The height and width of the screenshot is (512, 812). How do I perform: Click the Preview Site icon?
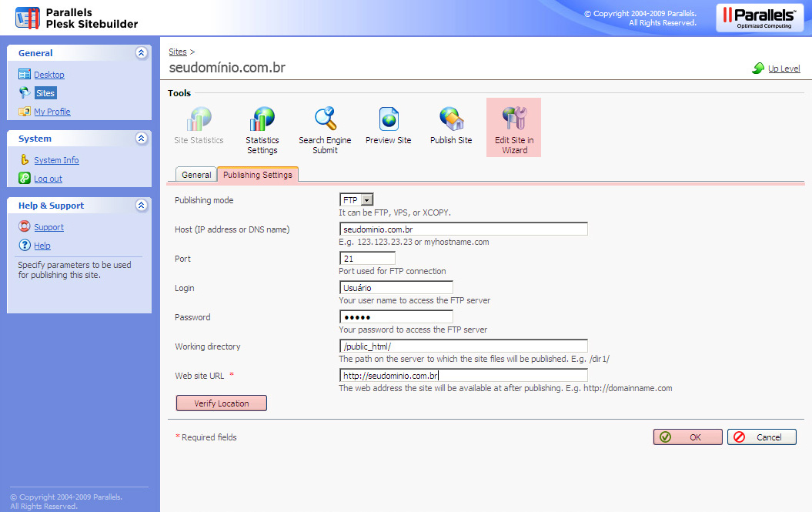389,119
